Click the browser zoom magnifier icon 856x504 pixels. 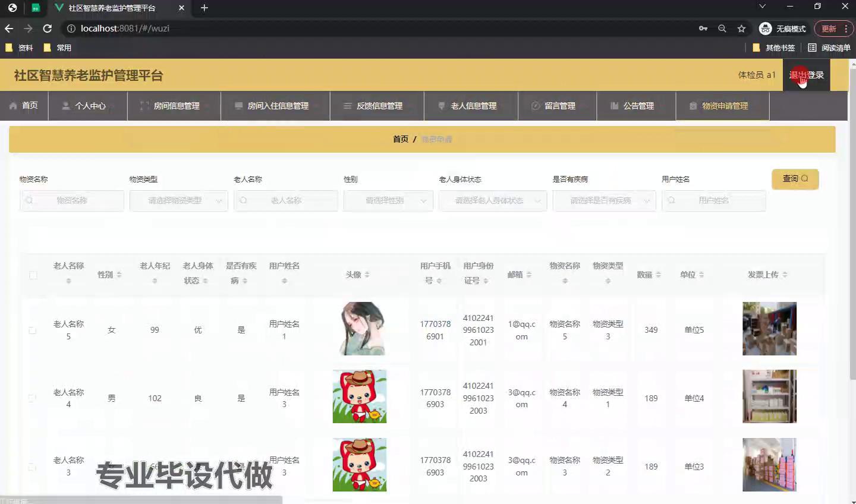(x=722, y=29)
